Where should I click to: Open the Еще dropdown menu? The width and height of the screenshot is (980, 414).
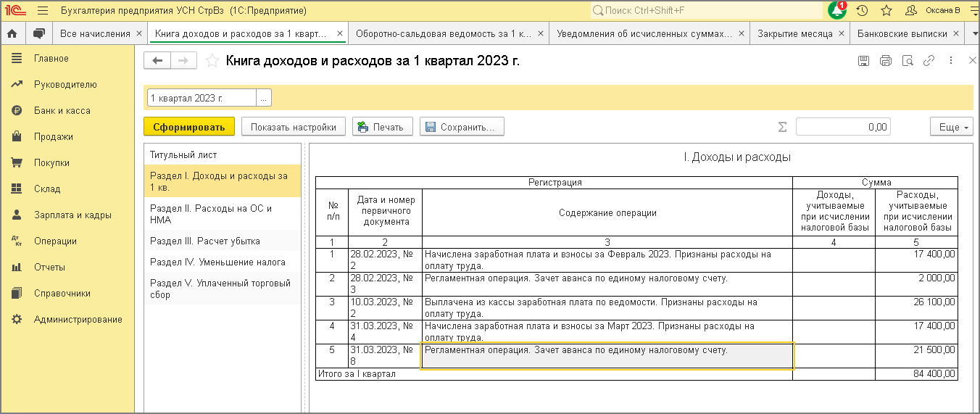(x=952, y=127)
